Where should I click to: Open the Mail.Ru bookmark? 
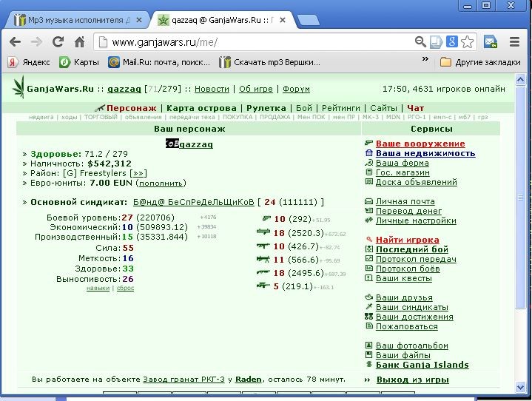[x=159, y=62]
